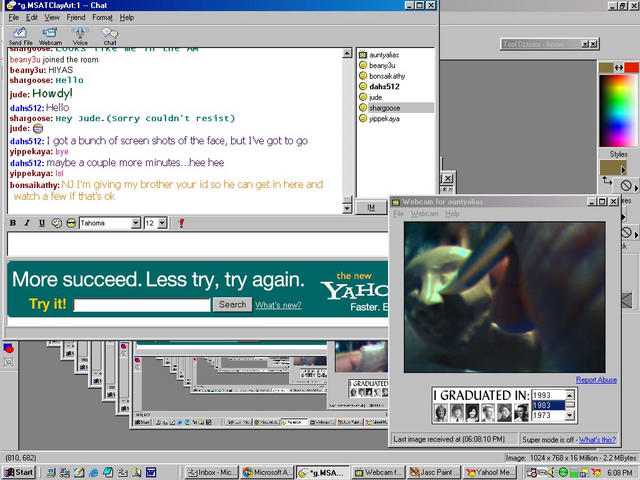Open the File menu in chat window

click(x=13, y=18)
